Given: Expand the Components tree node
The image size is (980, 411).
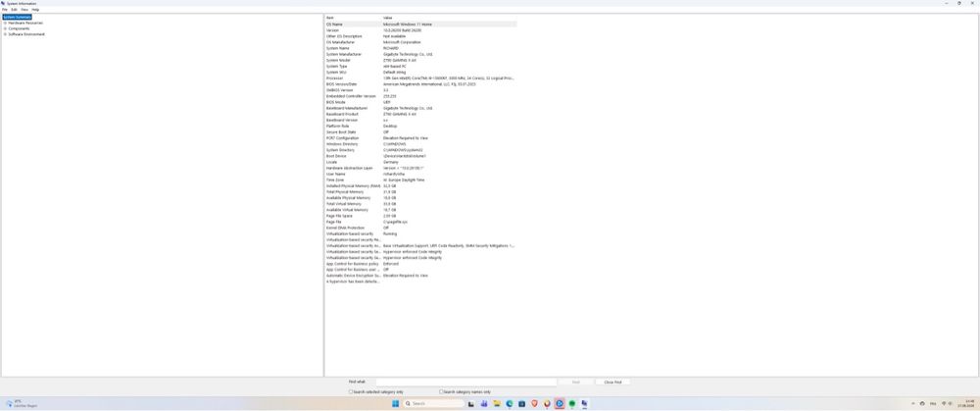Looking at the screenshot, I should click(x=5, y=28).
